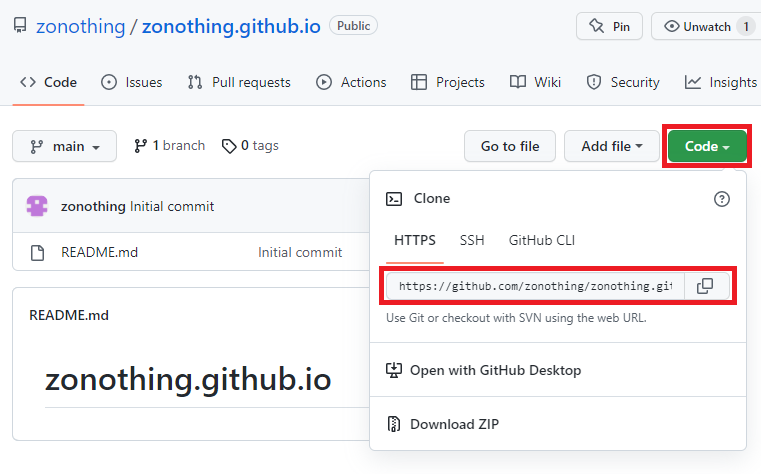Screen dimensions: 761x474
Task: Copy the clone URL with the copy icon
Action: pos(705,286)
